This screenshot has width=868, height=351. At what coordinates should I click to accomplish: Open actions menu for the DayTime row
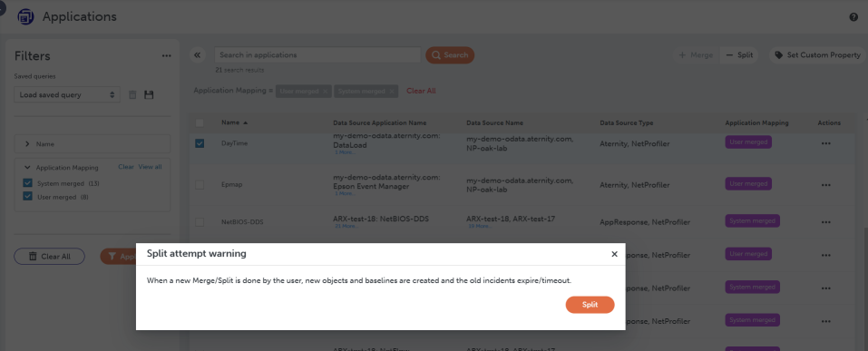(826, 142)
